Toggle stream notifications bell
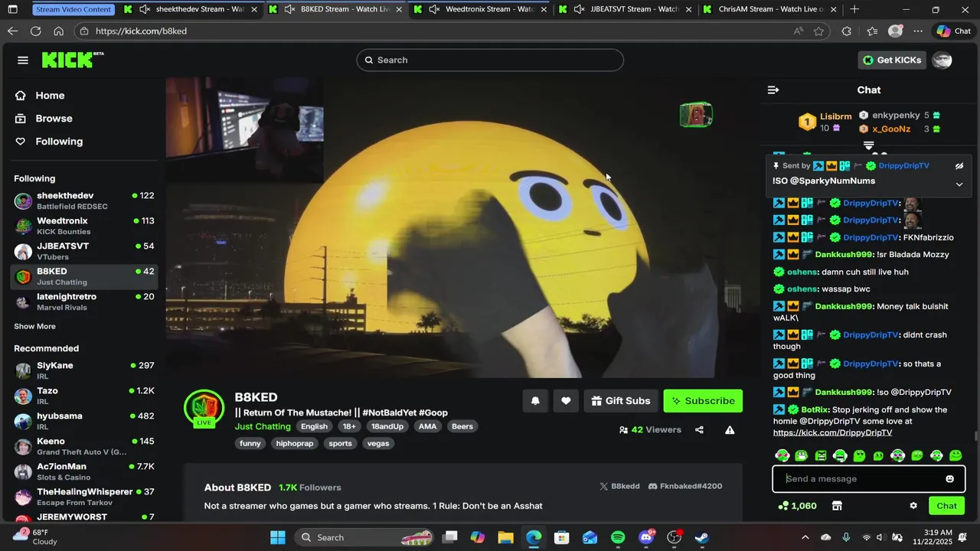This screenshot has width=980, height=551. pos(535,400)
